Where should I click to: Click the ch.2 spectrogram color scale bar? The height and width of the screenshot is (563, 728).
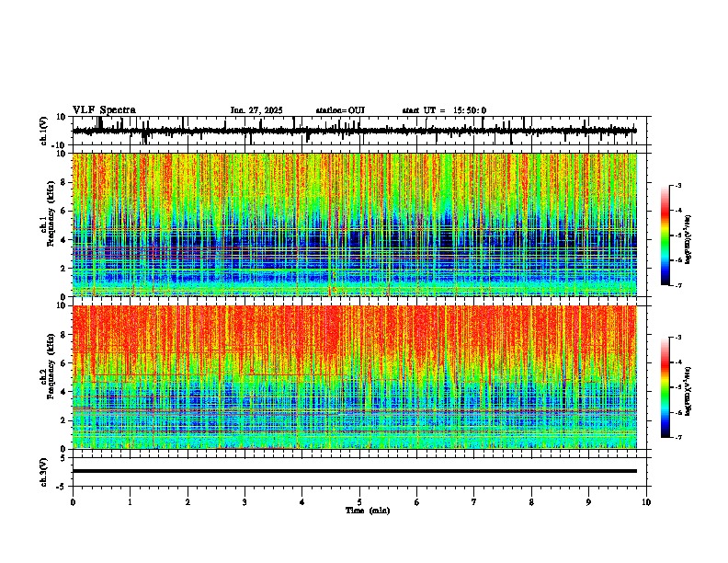(665, 387)
